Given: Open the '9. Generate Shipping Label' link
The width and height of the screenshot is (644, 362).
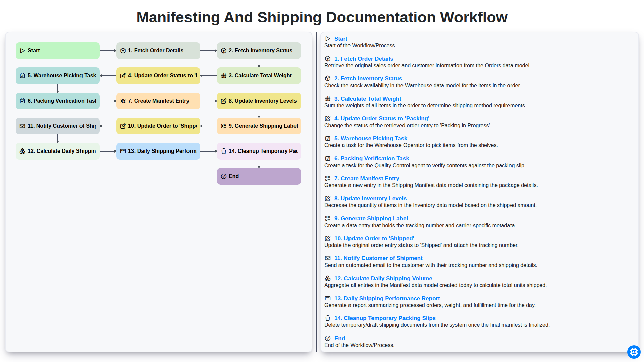Looking at the screenshot, I should (x=371, y=218).
